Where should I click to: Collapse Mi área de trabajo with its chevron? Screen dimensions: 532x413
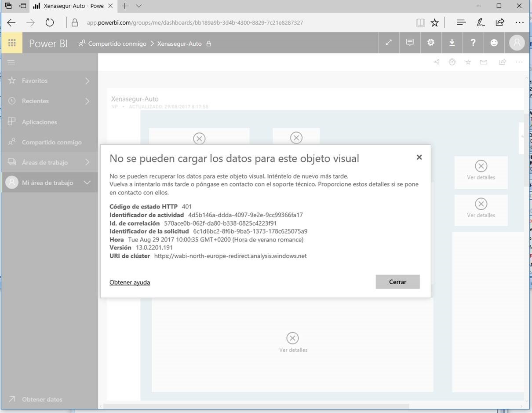[x=87, y=183]
